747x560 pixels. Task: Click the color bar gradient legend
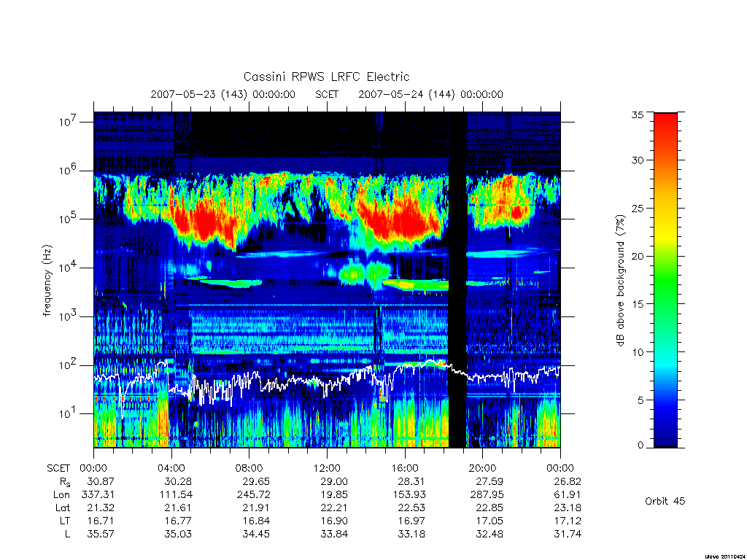[x=665, y=280]
